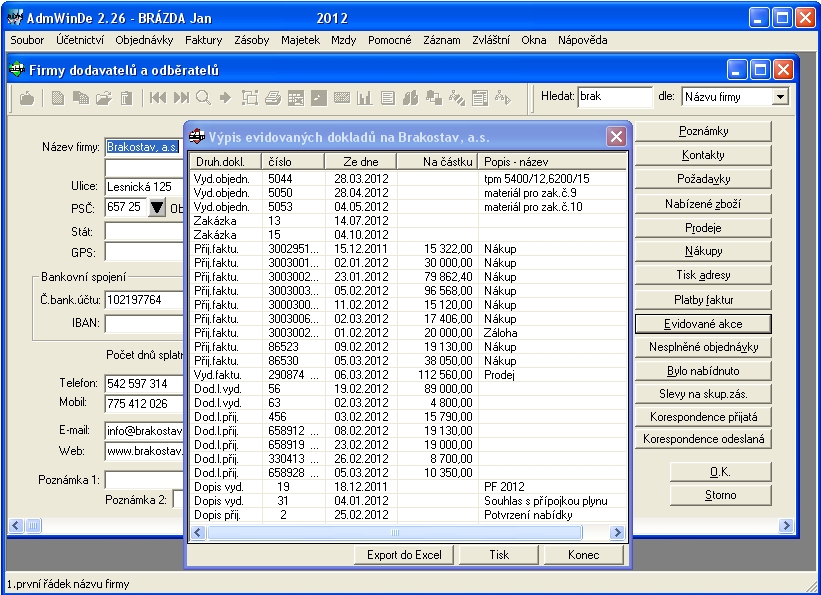The image size is (821, 595).
Task: Click the amount '112 560,00'
Action: 445,374
